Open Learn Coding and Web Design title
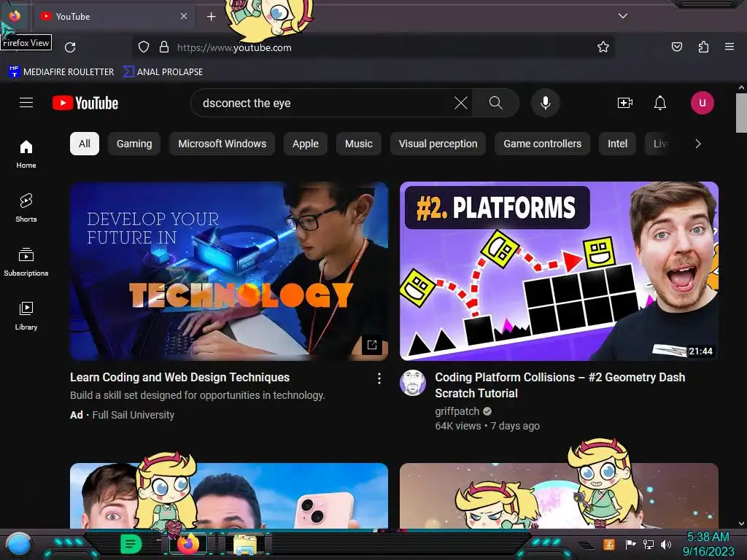 point(179,377)
